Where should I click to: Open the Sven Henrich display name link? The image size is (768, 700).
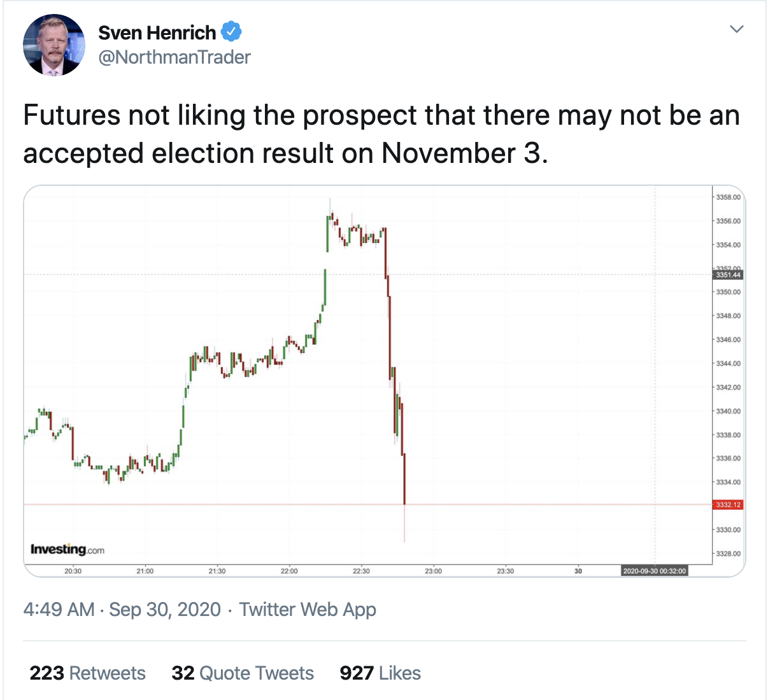[x=157, y=32]
